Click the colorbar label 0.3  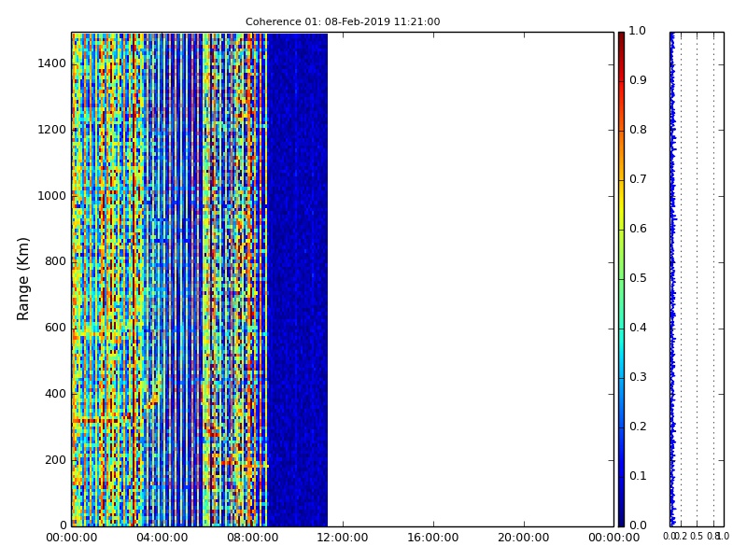(x=638, y=377)
